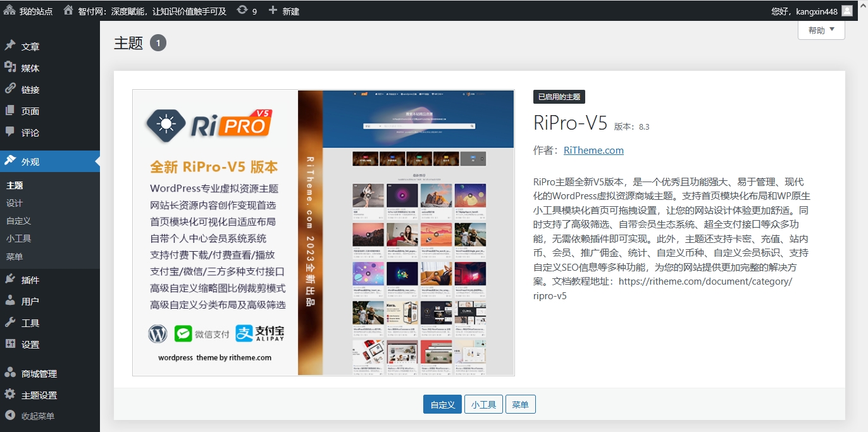Click the 文章 pushpin icon in sidebar
The height and width of the screenshot is (432, 868).
click(x=10, y=46)
